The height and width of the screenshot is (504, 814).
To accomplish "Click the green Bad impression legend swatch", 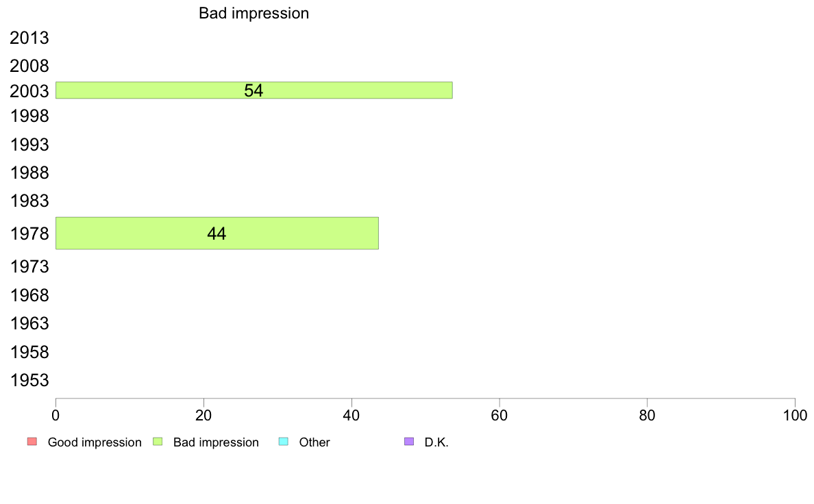I will (158, 442).
